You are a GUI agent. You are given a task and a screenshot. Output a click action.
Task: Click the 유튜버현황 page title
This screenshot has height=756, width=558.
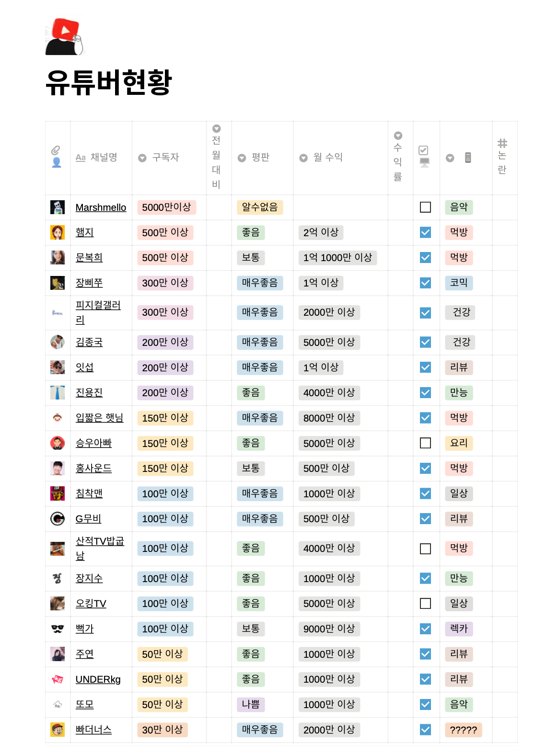pyautogui.click(x=109, y=83)
